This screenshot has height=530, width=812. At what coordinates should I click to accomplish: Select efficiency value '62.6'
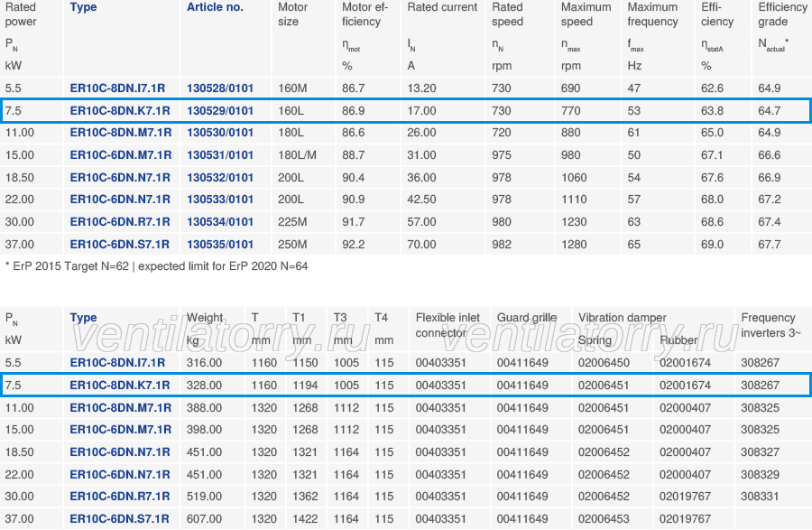click(x=712, y=88)
